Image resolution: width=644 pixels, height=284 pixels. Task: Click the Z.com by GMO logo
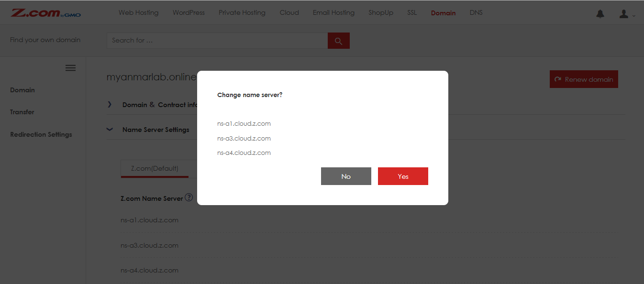(x=46, y=13)
